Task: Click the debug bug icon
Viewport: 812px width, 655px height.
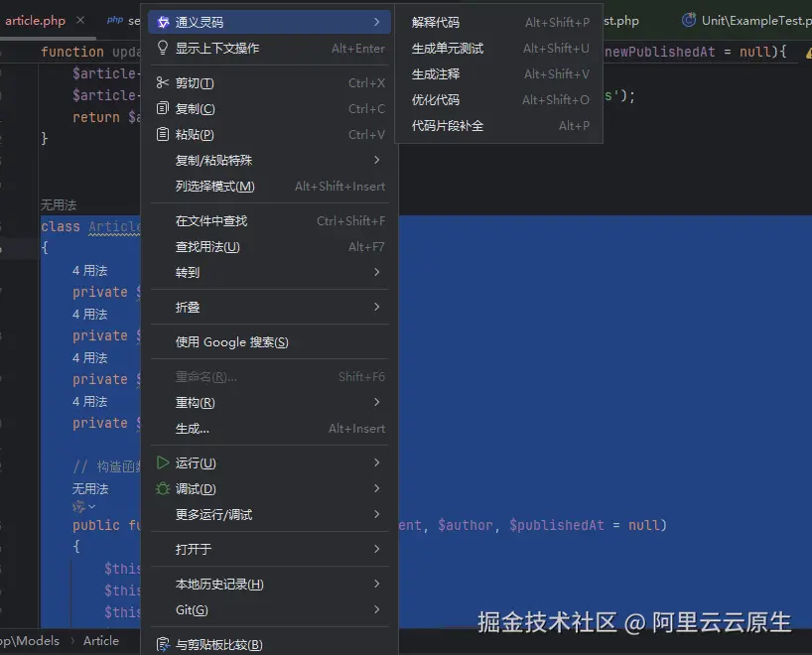Action: click(x=163, y=488)
